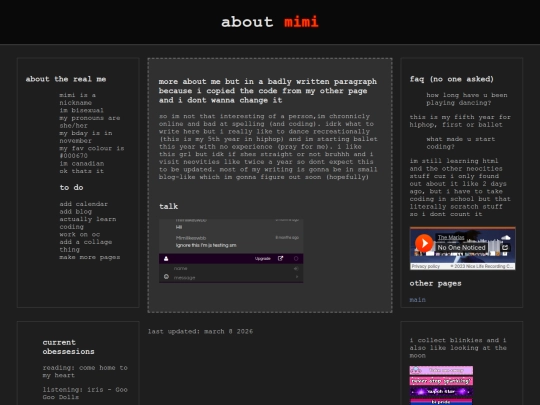This screenshot has width=540, height=405.
Task: Click the 'what made u start coding?' question
Action: (x=460, y=143)
